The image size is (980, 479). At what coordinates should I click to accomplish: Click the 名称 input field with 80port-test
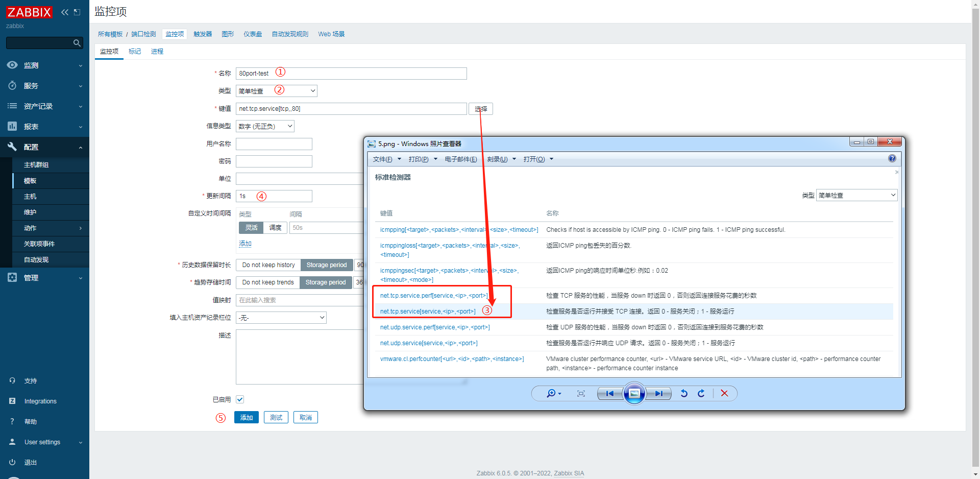[x=351, y=74]
